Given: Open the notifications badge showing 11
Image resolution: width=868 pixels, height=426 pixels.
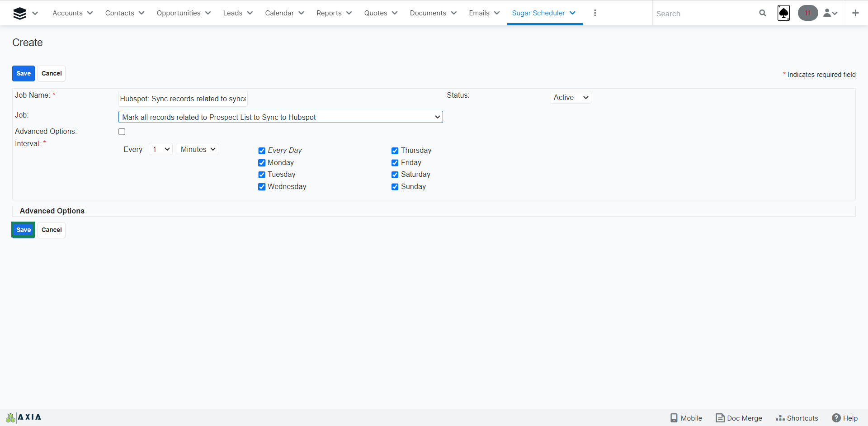Looking at the screenshot, I should 808,13.
